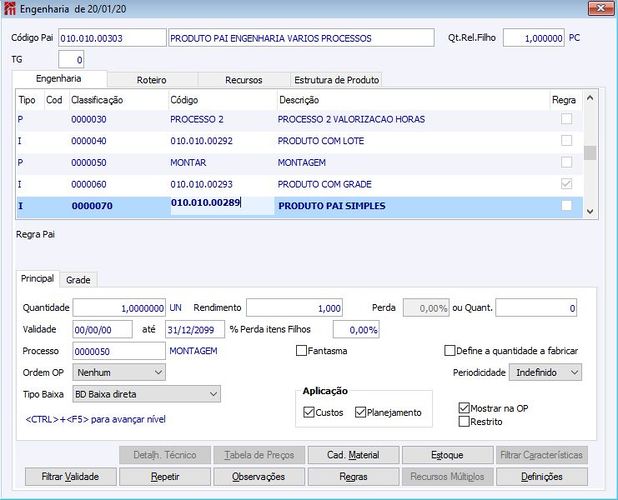
Task: Click the Engenharia window title icon
Action: pos(10,9)
